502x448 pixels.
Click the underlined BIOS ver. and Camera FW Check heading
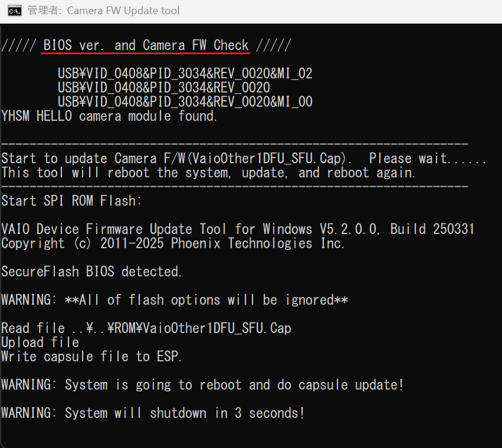(x=146, y=45)
